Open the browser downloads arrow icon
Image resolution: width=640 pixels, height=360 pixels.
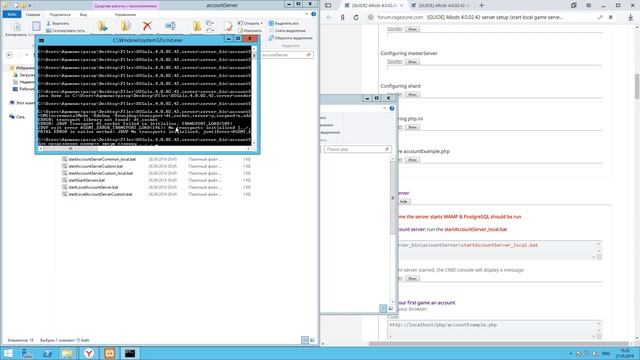pyautogui.click(x=631, y=17)
